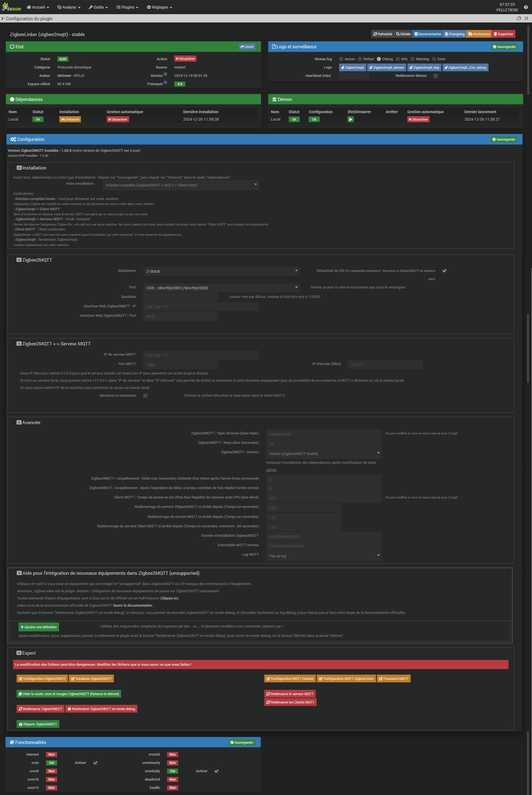Click the Jeedom logo in top-left
Screen dimensions: 532x795
11,7
